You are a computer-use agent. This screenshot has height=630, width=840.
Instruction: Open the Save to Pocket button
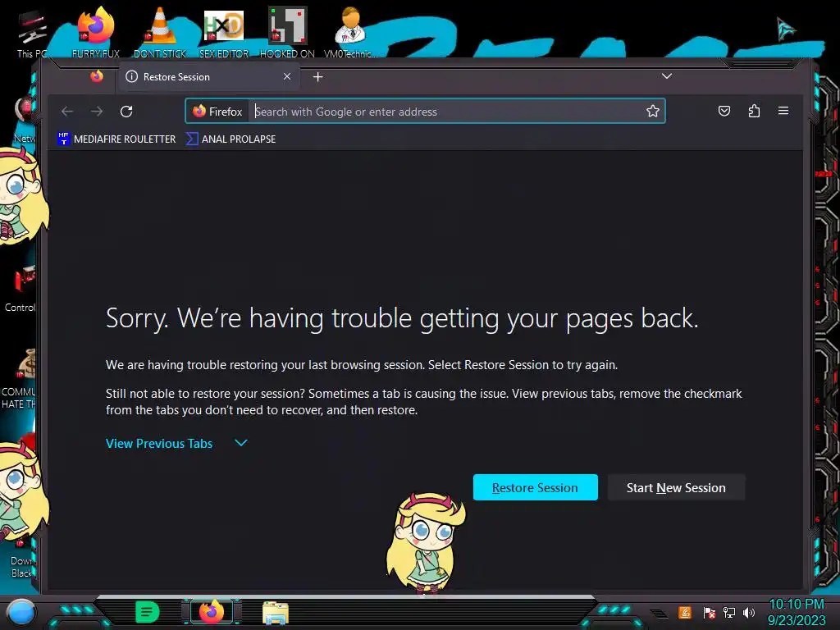[x=724, y=111]
